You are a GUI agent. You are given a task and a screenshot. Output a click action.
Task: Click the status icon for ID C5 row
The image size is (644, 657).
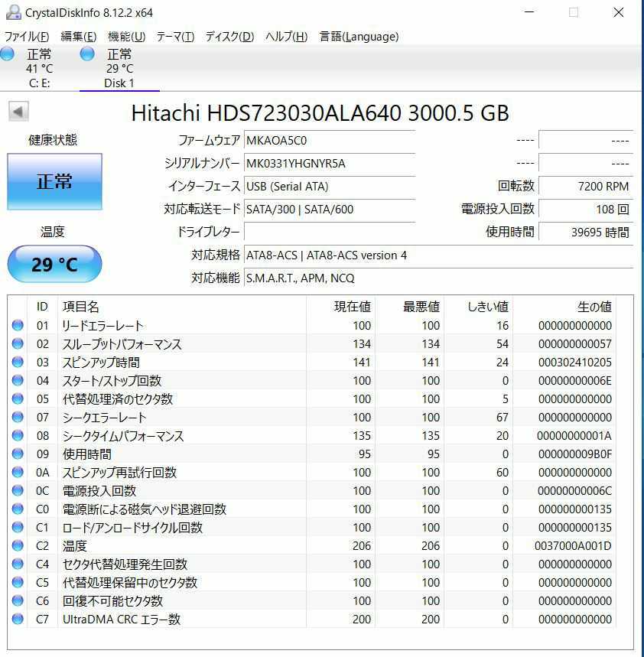tap(18, 582)
